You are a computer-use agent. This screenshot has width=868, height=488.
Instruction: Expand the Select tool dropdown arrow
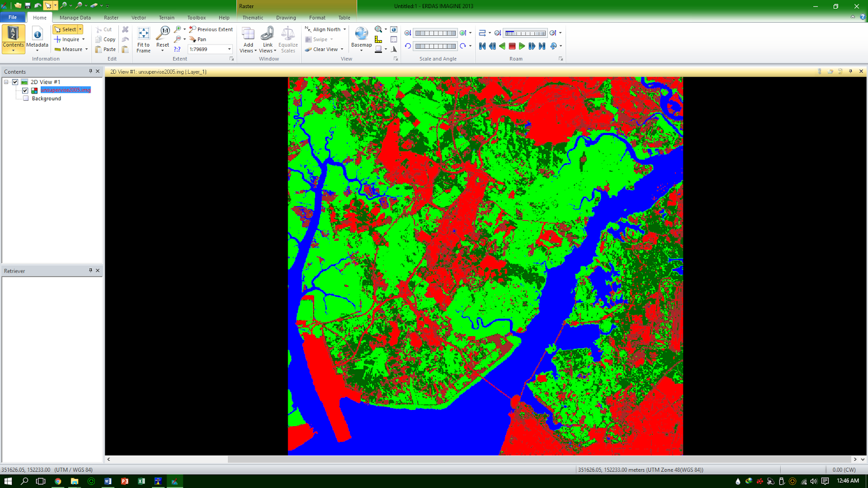[x=80, y=29]
